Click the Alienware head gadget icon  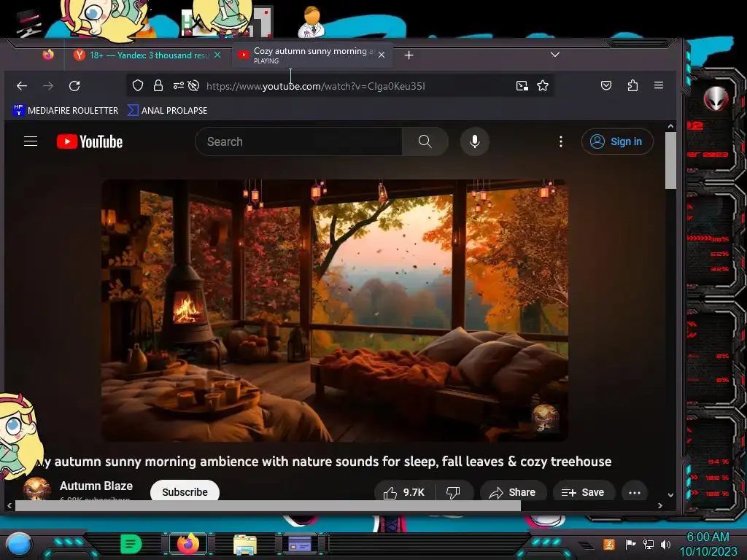[716, 98]
